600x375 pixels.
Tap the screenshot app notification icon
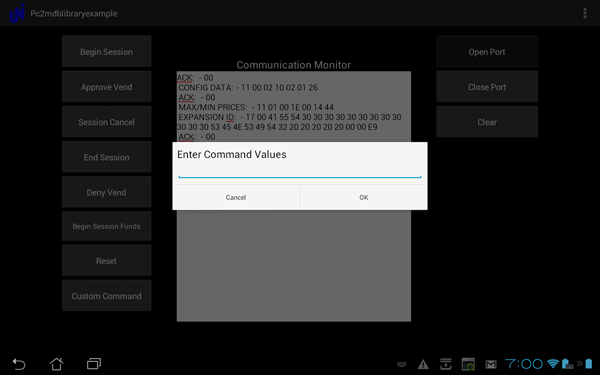tap(468, 364)
